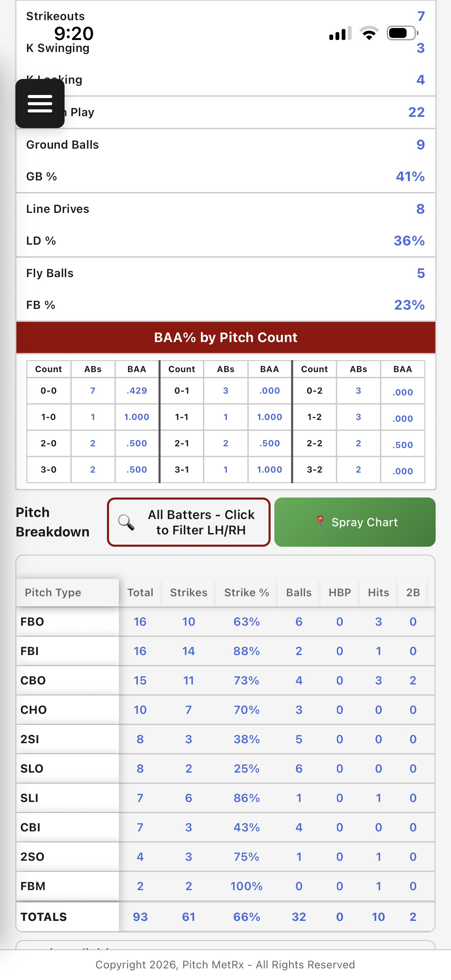
Task: Click the Total column header
Action: click(x=140, y=592)
